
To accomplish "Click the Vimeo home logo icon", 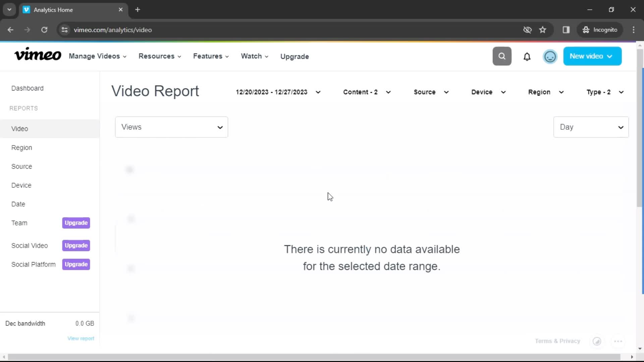I will click(38, 56).
